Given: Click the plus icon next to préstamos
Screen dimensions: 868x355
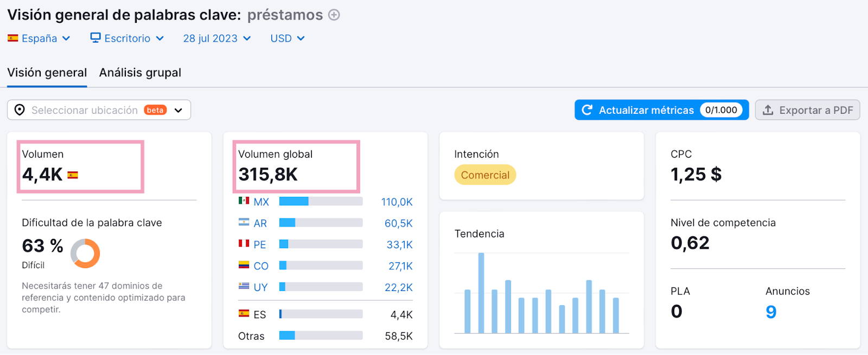Looking at the screenshot, I should point(334,15).
